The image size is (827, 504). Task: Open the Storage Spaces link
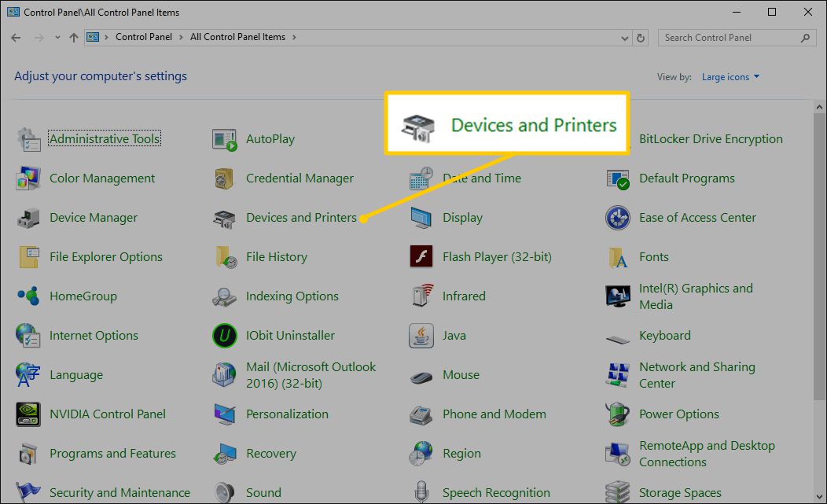pos(680,492)
